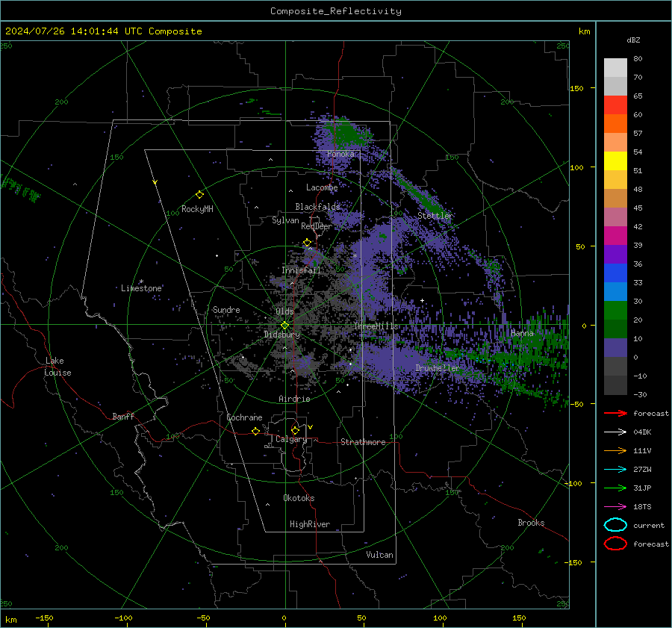Viewport: 672px width, 628px height.
Task: Select the purple 36–39 dBZ color swatch
Action: [615, 255]
